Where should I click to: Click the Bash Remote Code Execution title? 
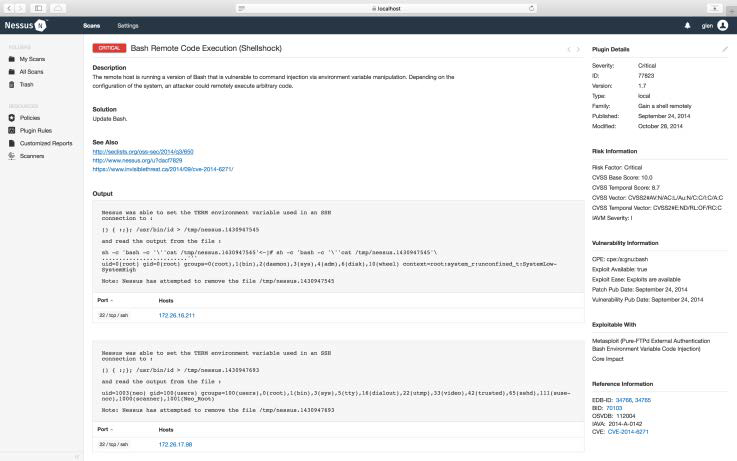[206, 48]
